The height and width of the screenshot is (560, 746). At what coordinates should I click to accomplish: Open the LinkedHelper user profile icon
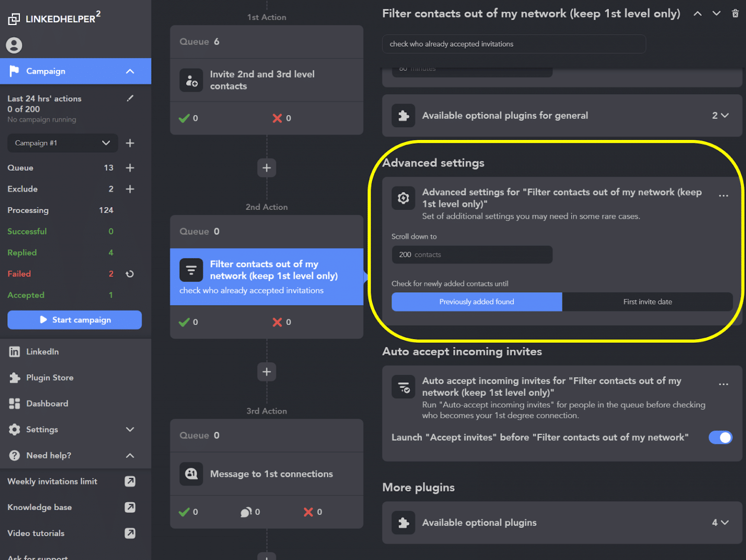[x=14, y=45]
